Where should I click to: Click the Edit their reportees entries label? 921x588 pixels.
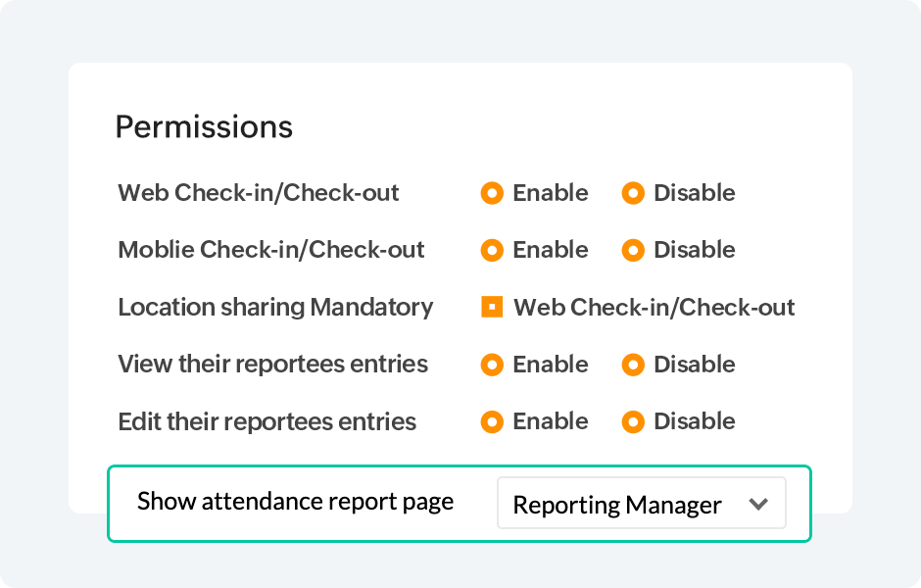pos(267,421)
